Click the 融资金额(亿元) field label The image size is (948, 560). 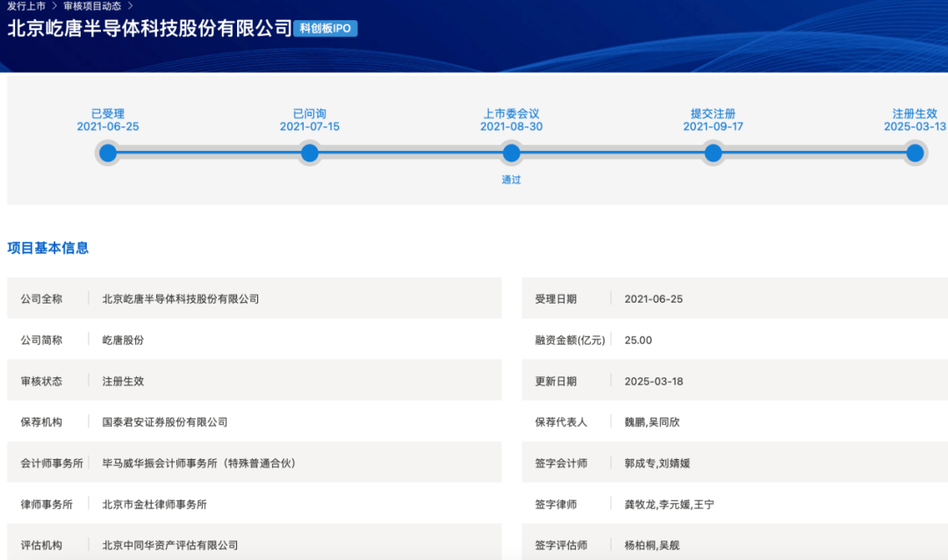(571, 340)
